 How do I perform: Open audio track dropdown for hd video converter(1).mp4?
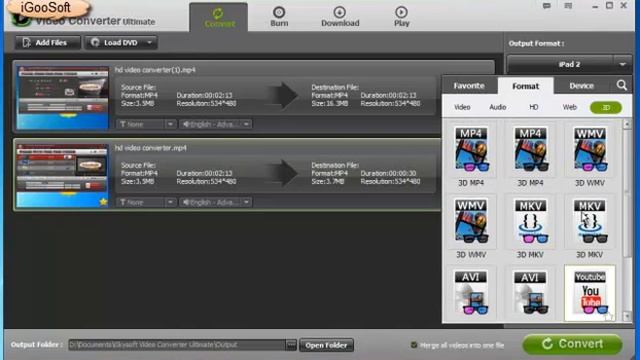coord(216,124)
